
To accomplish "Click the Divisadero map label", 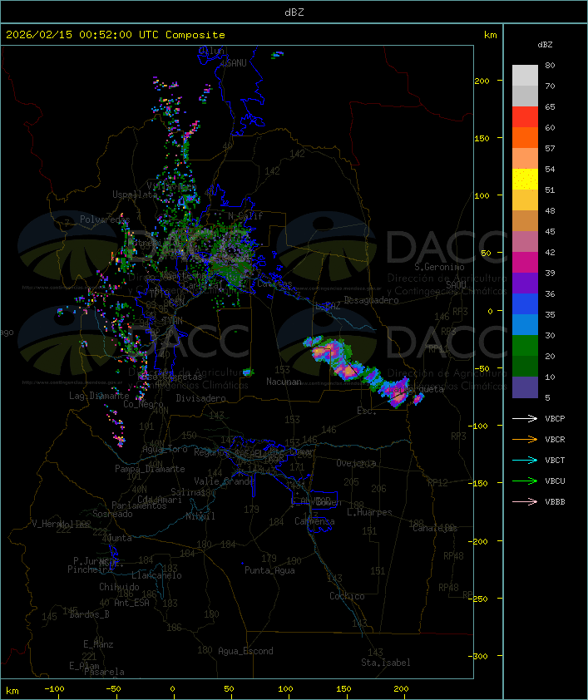I will [x=200, y=398].
